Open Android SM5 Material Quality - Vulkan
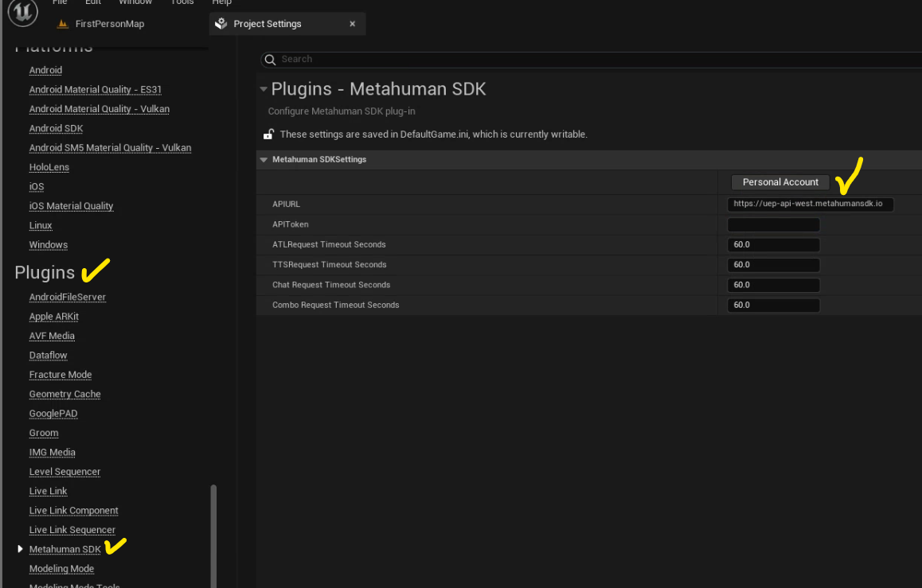This screenshot has height=588, width=922. [x=110, y=147]
